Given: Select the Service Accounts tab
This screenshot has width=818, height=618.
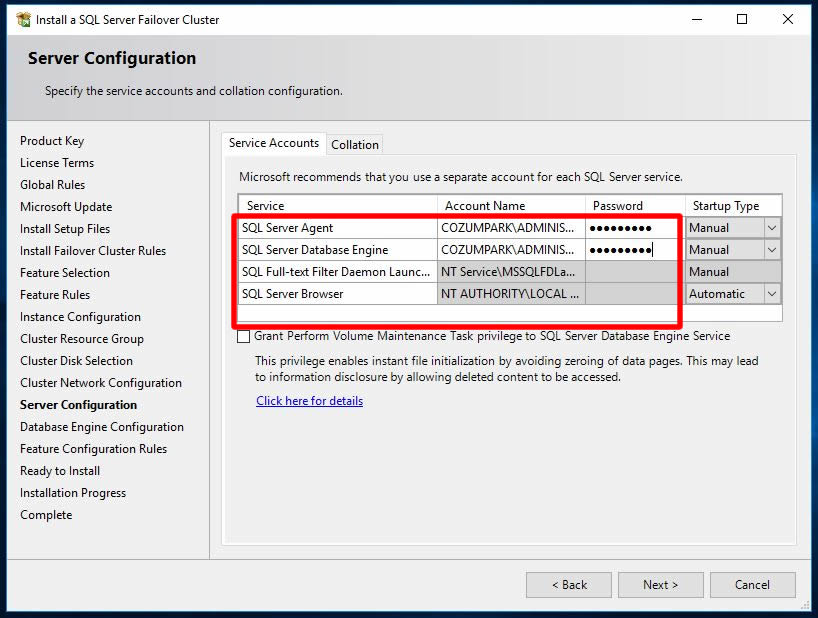Looking at the screenshot, I should tap(274, 143).
